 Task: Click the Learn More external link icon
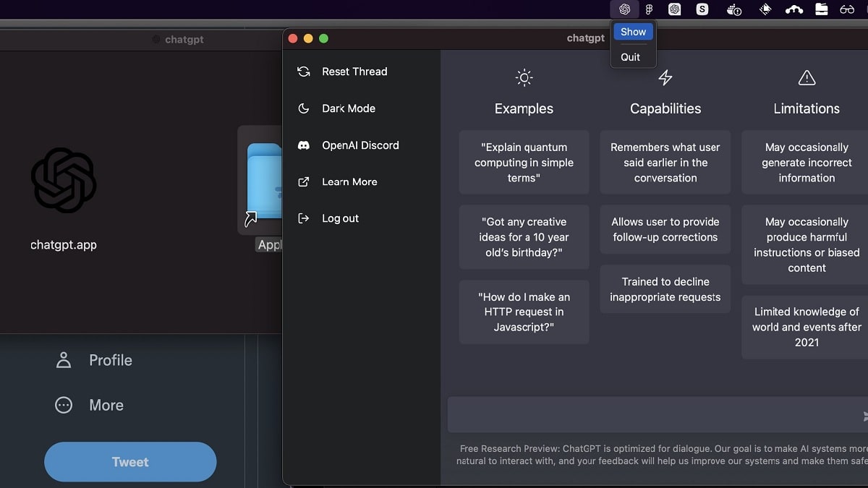coord(304,182)
